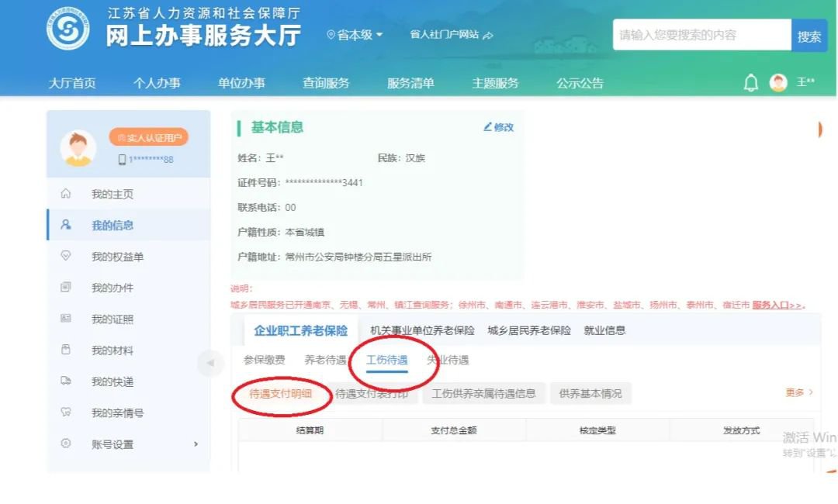The image size is (838, 504).
Task: Collapse the sidebar with arrow handle
Action: (x=209, y=363)
